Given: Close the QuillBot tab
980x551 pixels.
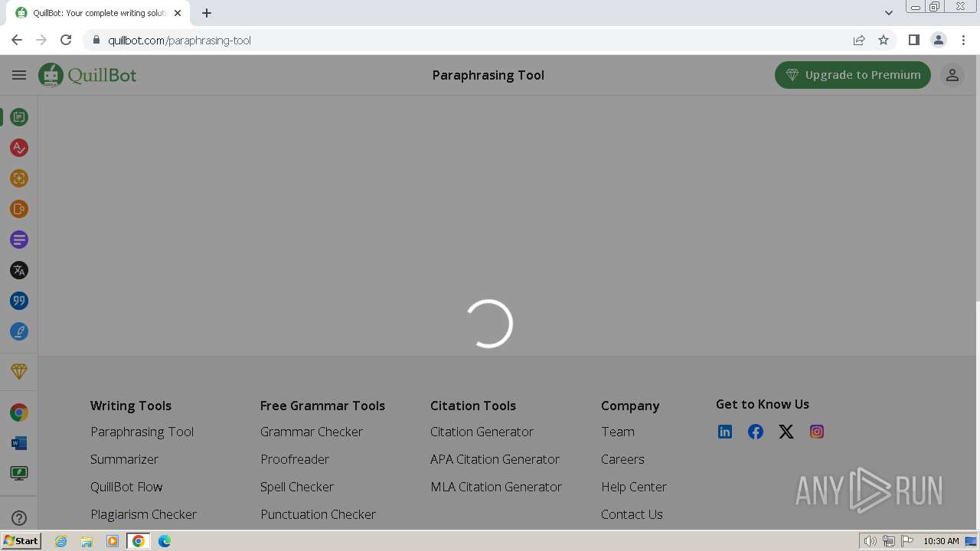Looking at the screenshot, I should click(178, 13).
